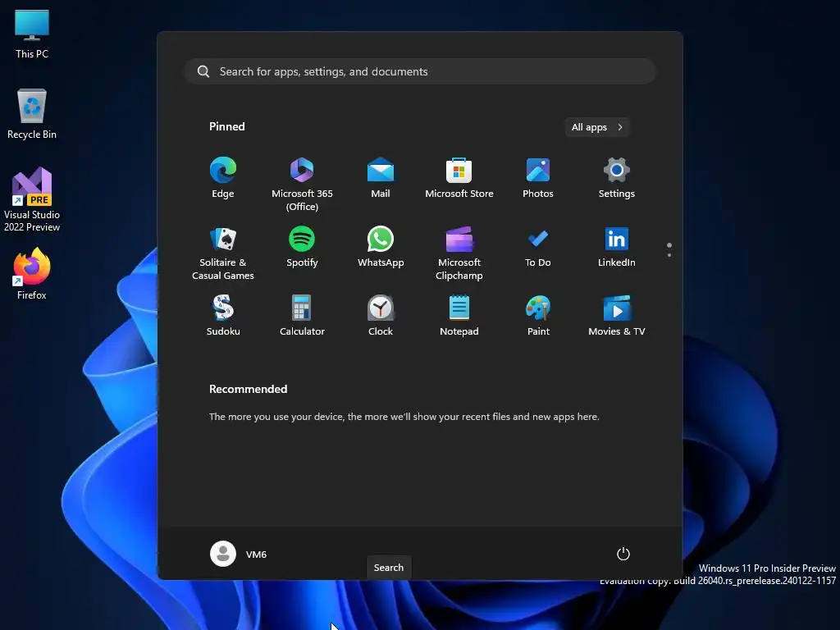Select Firefox desktop shortcut
Screen dimensions: 840x630
coord(32,274)
